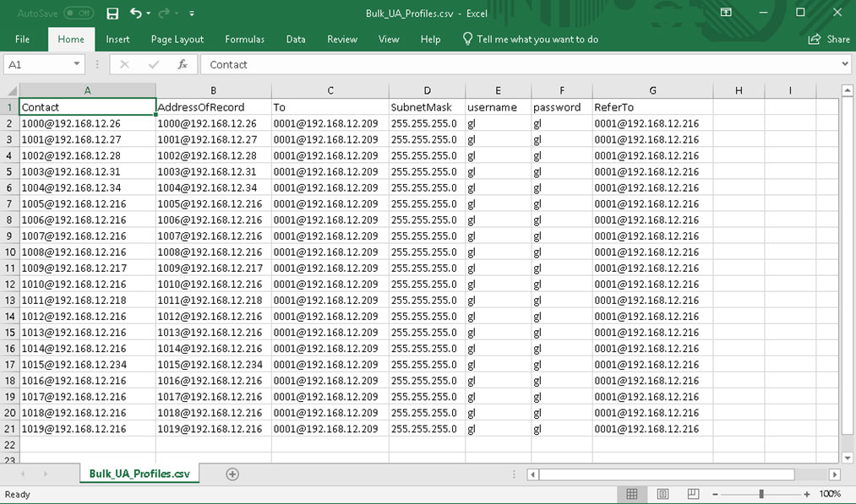
Task: Click the SubnetMask header cell
Action: (x=427, y=107)
